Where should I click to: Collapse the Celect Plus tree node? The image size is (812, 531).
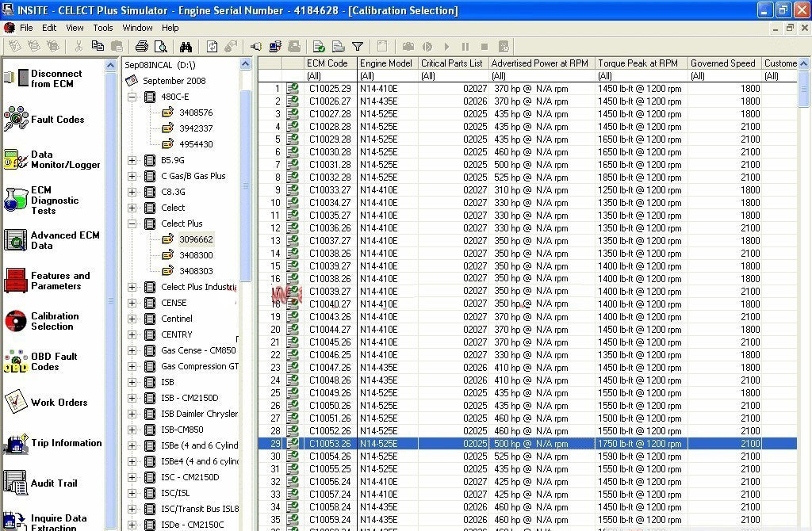coord(132,223)
